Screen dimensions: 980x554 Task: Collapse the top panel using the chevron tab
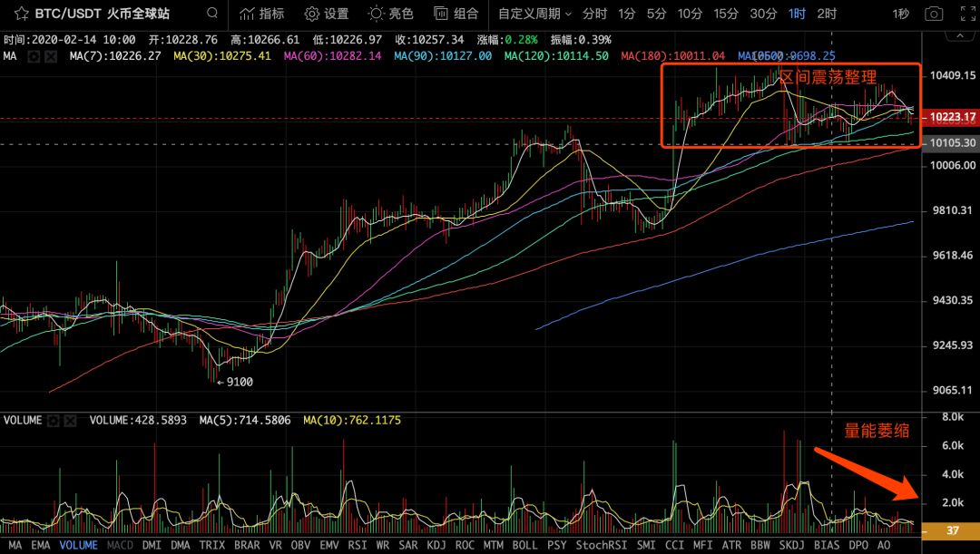point(959,37)
